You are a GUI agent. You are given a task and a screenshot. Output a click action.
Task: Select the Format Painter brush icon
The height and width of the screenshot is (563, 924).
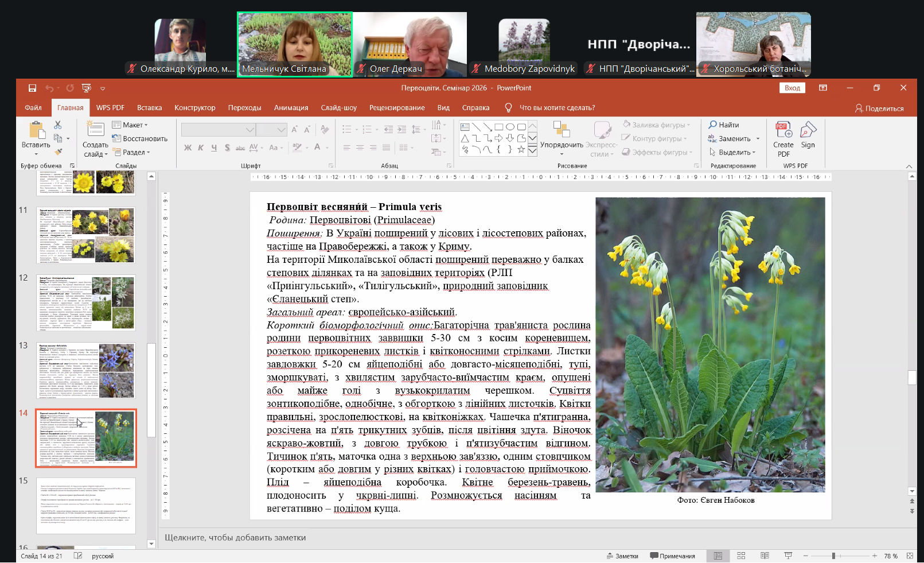point(58,152)
